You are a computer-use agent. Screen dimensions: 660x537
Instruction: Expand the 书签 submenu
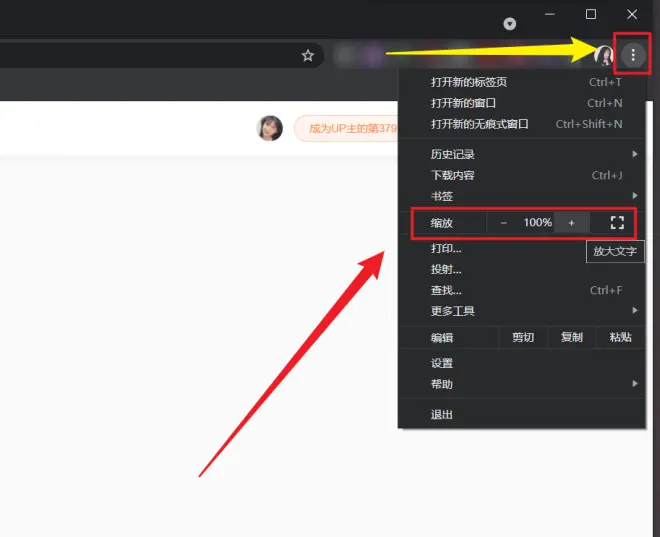522,196
